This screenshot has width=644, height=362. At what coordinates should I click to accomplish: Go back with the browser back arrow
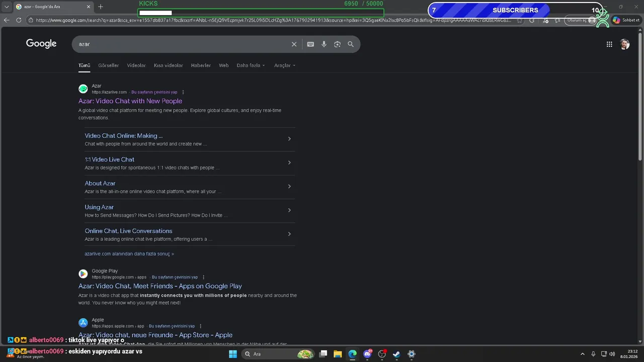[x=7, y=20]
